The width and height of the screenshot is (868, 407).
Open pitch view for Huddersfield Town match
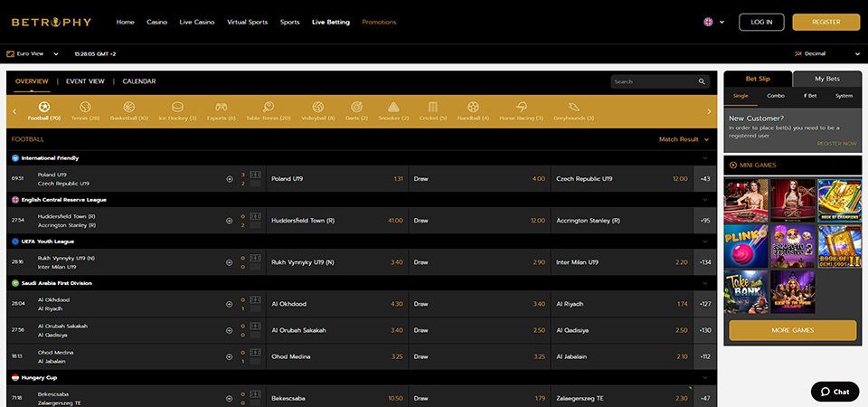[255, 216]
